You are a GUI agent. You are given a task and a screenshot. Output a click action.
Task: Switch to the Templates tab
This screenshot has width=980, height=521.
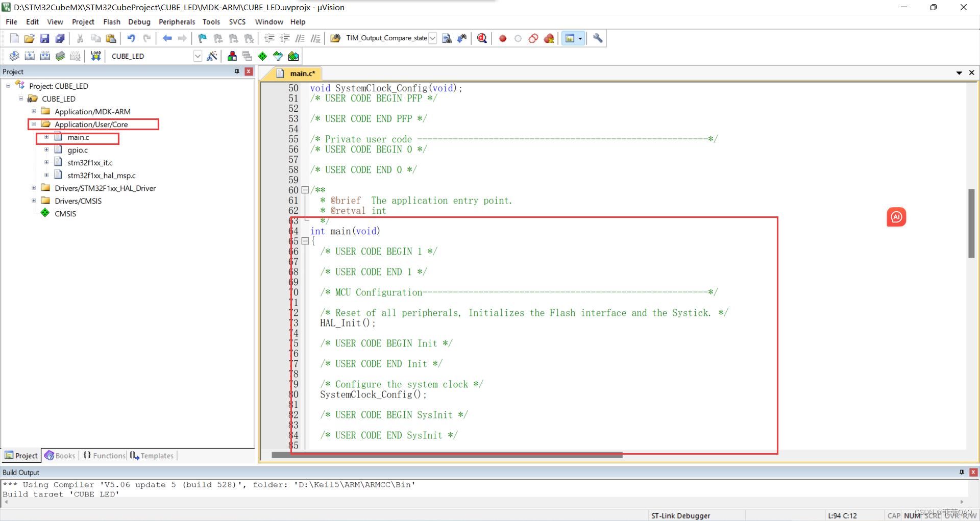pyautogui.click(x=152, y=456)
